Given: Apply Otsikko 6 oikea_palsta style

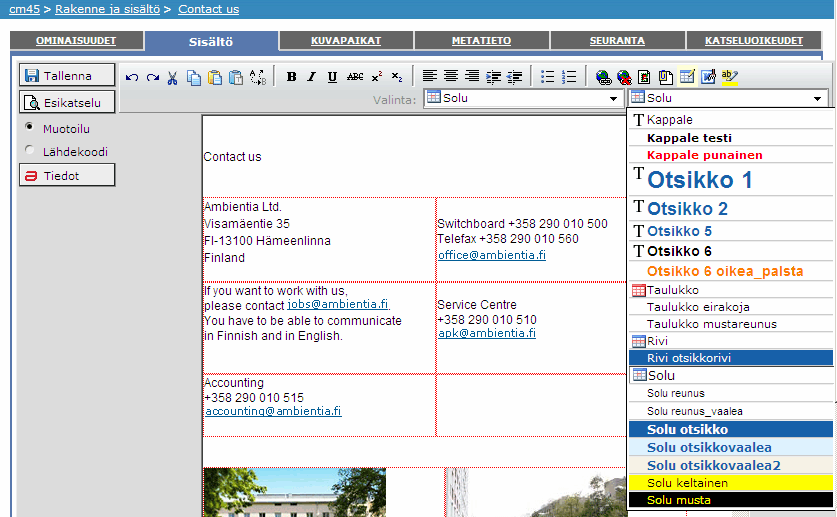Looking at the screenshot, I should pyautogui.click(x=731, y=271).
